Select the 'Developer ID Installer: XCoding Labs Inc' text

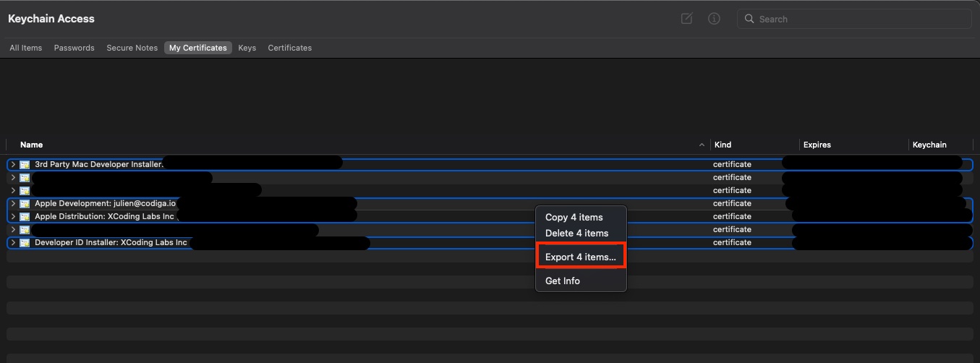coord(111,242)
